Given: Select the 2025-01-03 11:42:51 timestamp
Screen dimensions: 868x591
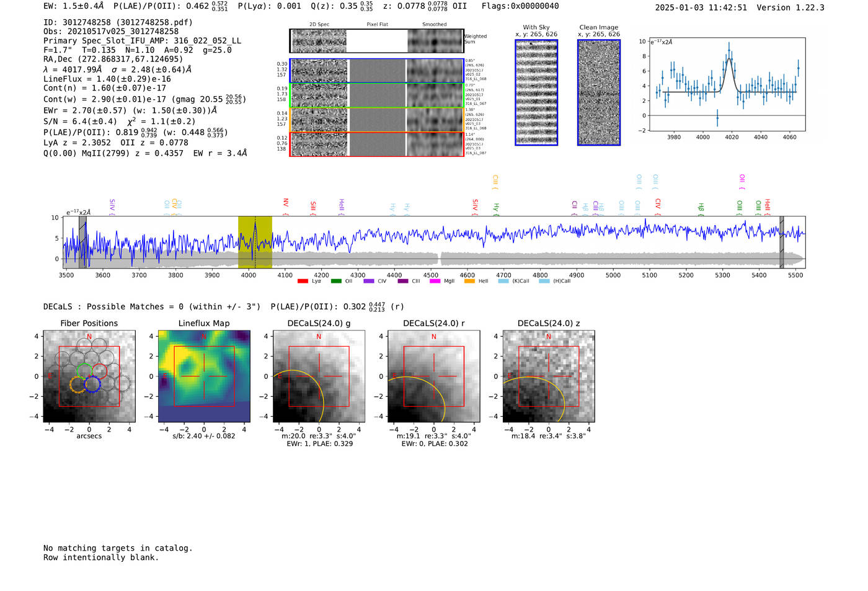Looking at the screenshot, I should pos(701,8).
